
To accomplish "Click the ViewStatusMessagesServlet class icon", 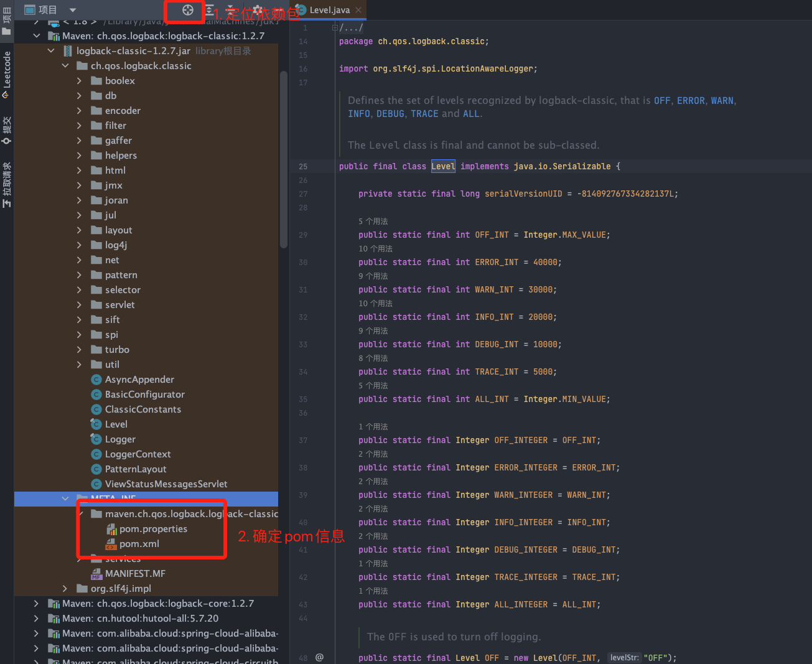I will click(x=96, y=484).
